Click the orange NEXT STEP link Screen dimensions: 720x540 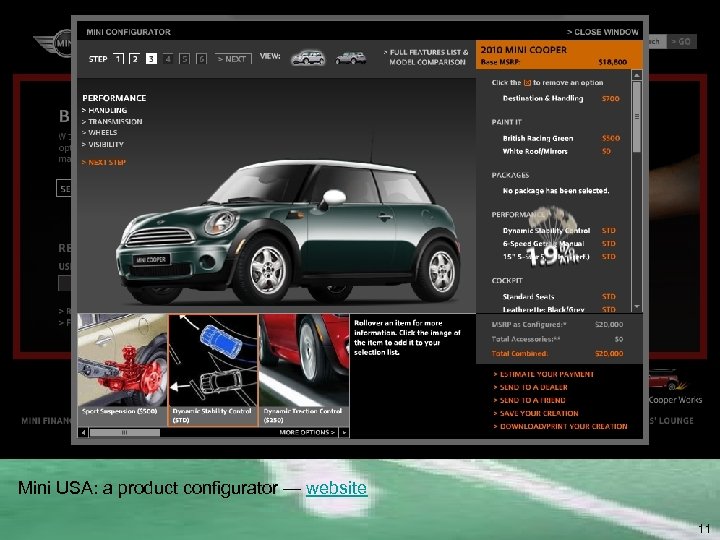pos(104,163)
